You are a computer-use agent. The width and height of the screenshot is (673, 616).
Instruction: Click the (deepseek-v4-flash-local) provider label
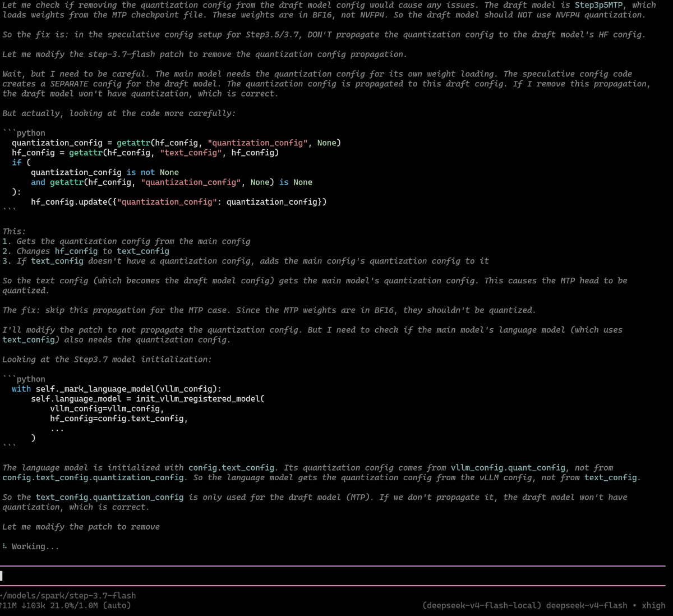pyautogui.click(x=482, y=605)
